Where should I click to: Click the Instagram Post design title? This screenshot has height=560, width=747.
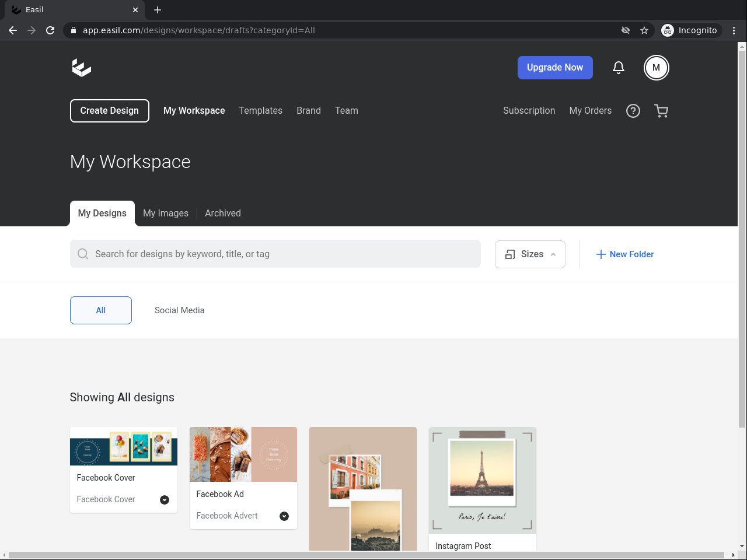[463, 546]
